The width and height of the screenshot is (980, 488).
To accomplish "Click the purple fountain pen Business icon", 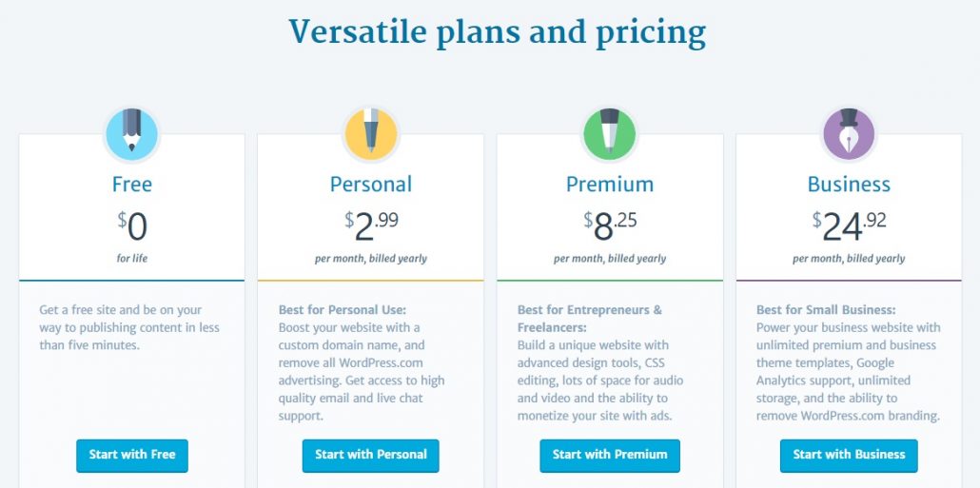I will point(849,134).
